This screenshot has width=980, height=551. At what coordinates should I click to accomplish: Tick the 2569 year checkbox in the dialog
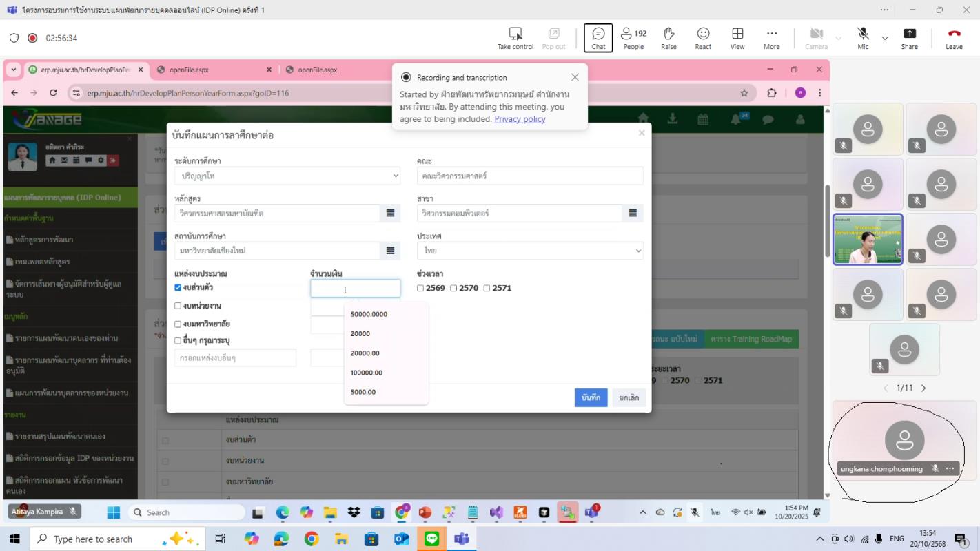click(x=420, y=288)
